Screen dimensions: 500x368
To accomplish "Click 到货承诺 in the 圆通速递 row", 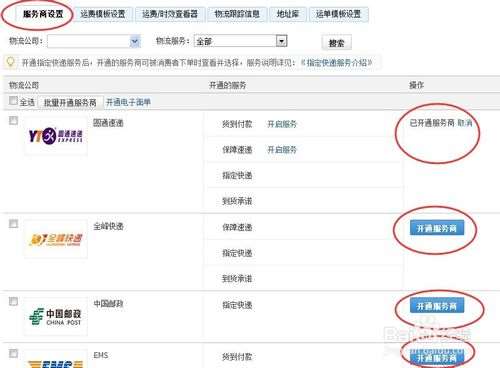I will [x=237, y=201].
